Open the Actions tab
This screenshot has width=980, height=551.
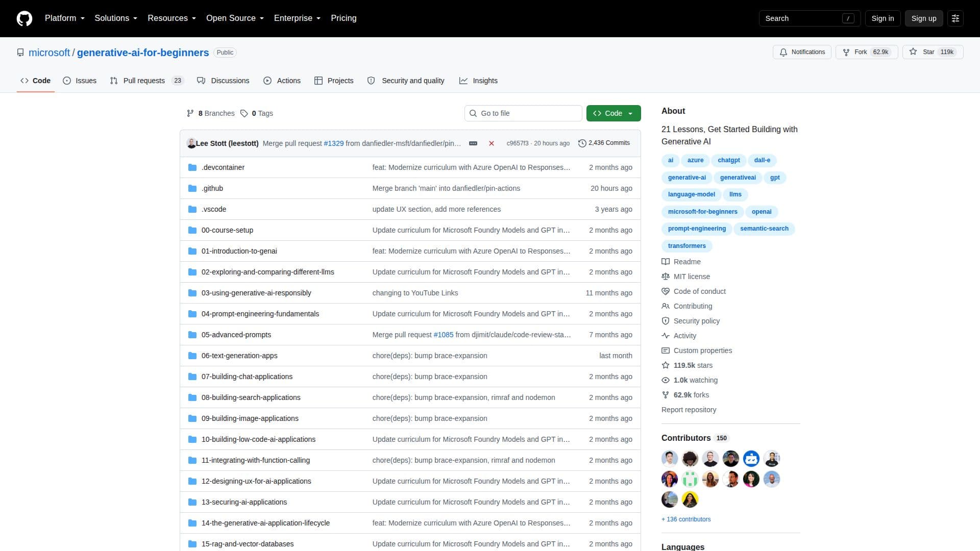click(x=282, y=81)
